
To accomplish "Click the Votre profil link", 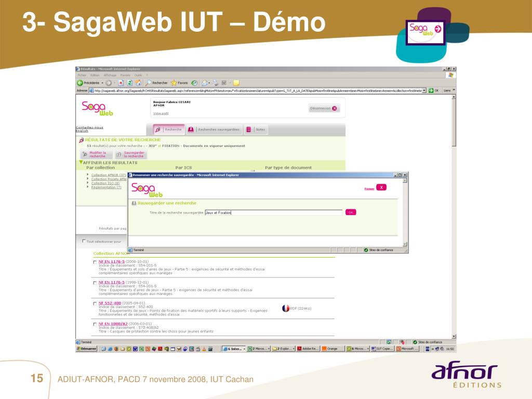I will click(161, 113).
